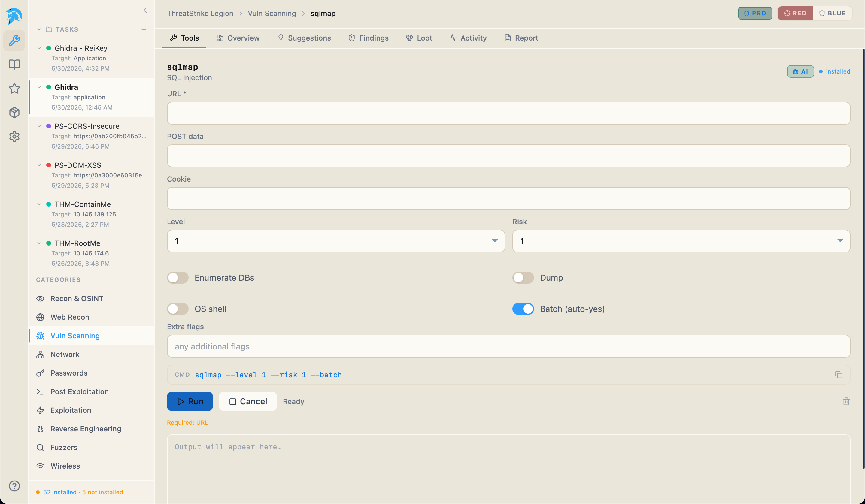865x504 pixels.
Task: Select the Recon & OSINT category
Action: (92, 298)
